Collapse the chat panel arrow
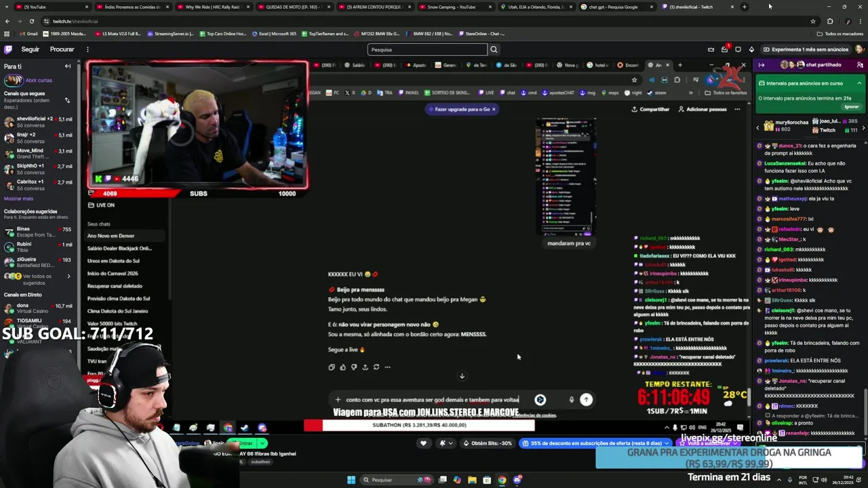Screen dimensions: 868x488 click(x=762, y=65)
